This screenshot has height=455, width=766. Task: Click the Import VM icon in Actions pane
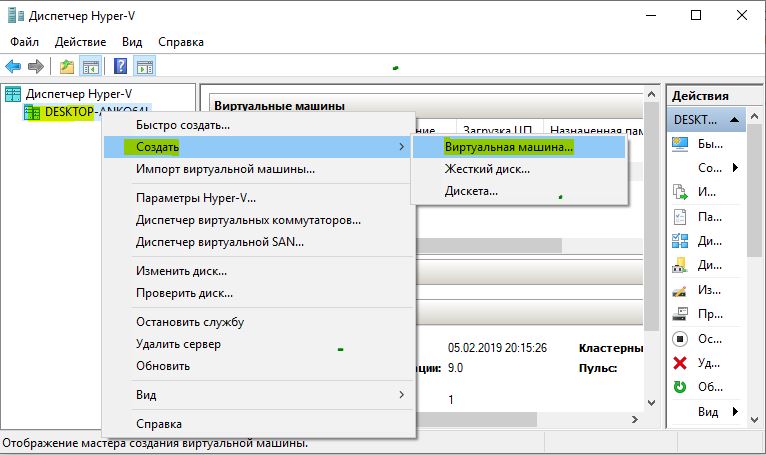(680, 192)
